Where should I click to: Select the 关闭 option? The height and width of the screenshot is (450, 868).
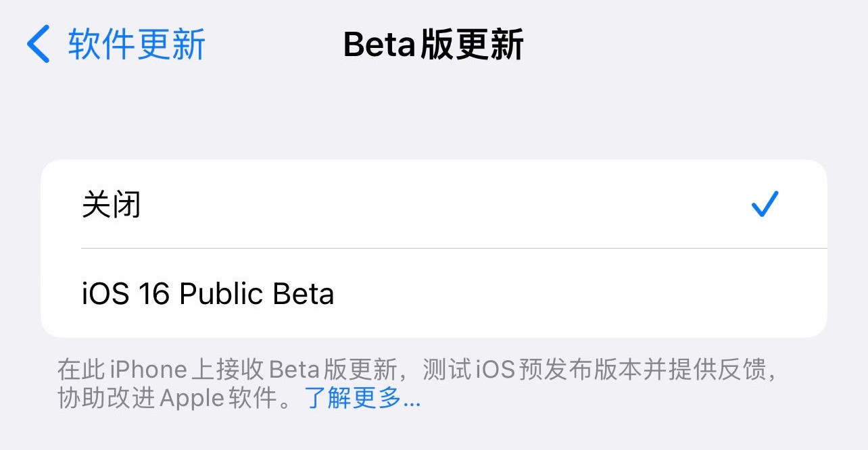pos(434,204)
